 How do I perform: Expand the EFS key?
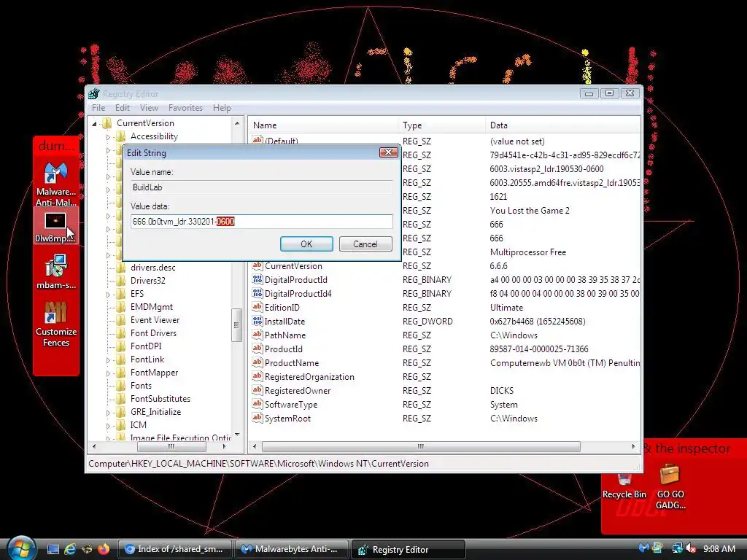[x=108, y=295]
